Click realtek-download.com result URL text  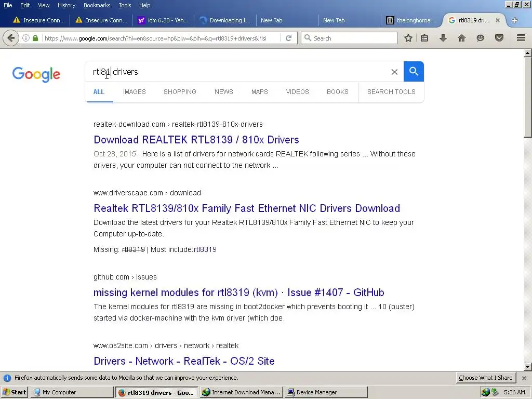tap(178, 125)
